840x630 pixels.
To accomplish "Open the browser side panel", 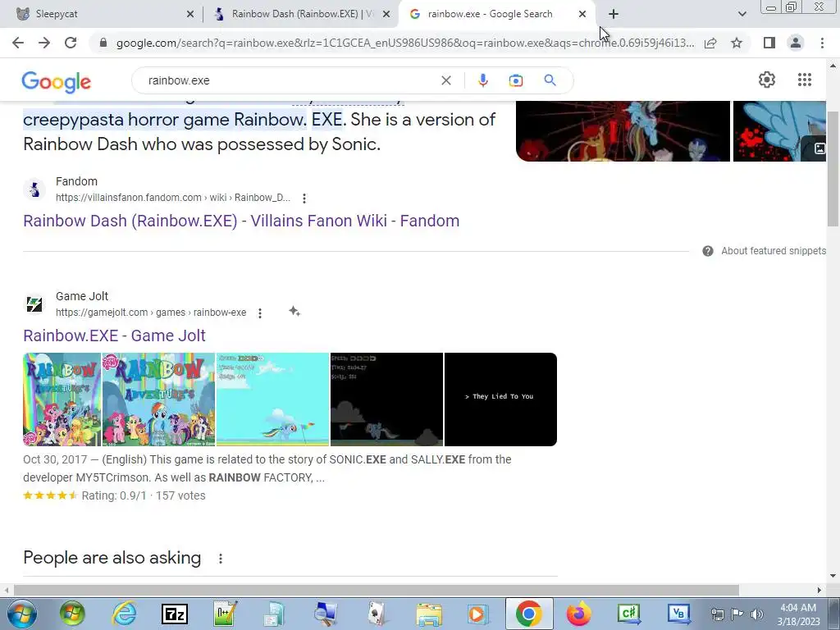I will click(769, 43).
